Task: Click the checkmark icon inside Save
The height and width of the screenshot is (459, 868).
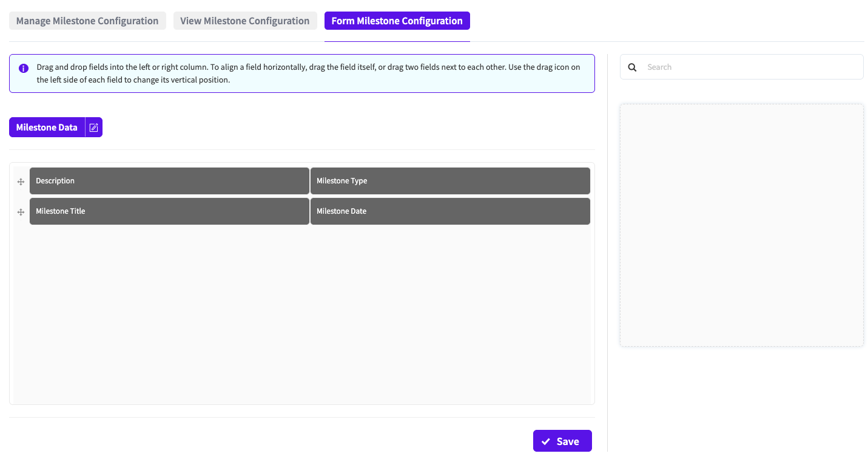Action: click(546, 442)
